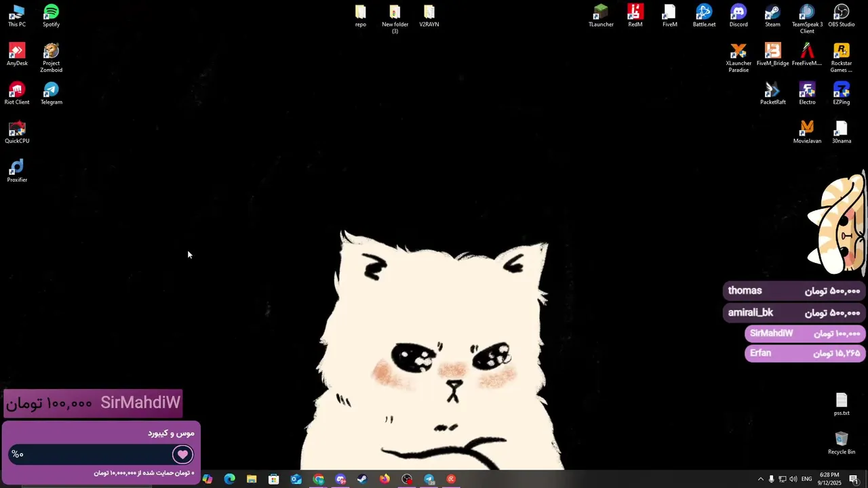The width and height of the screenshot is (868, 488).
Task: Open Microsoft Store taskbar icon
Action: (x=274, y=479)
